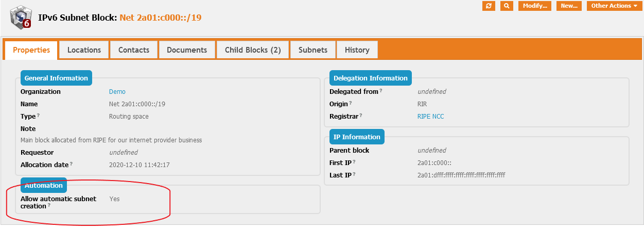Click the magnifier search icon button
This screenshot has width=644, height=229.
(507, 6)
